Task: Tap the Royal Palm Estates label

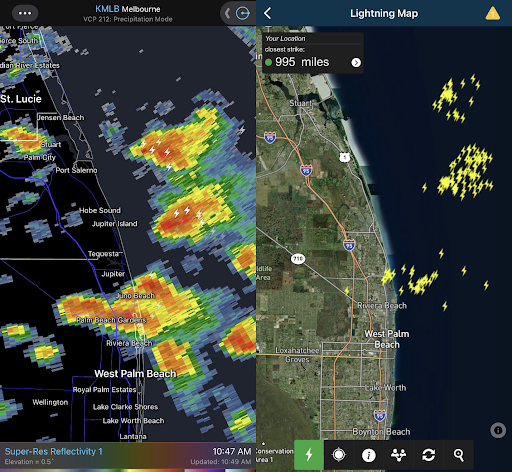Action: (x=104, y=389)
